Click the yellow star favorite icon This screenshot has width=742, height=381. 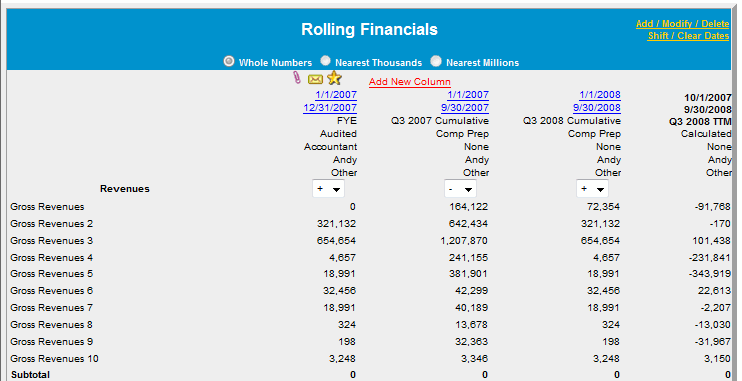(x=334, y=78)
